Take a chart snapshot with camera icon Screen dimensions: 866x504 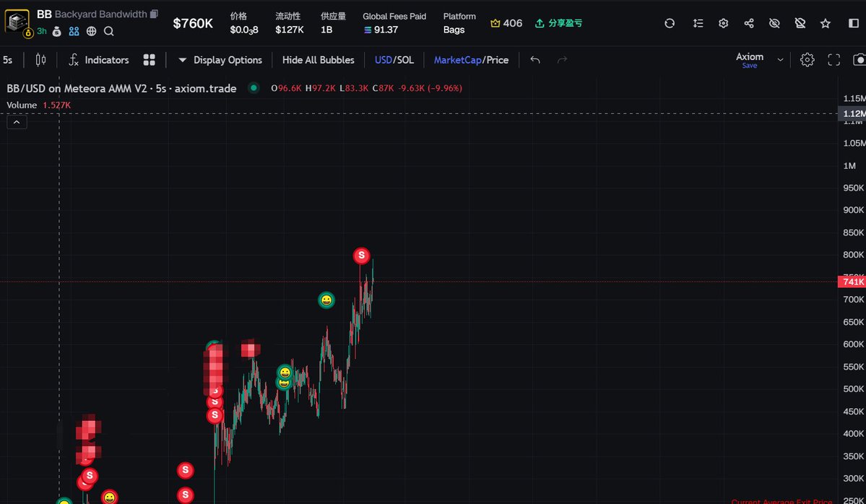tap(859, 60)
